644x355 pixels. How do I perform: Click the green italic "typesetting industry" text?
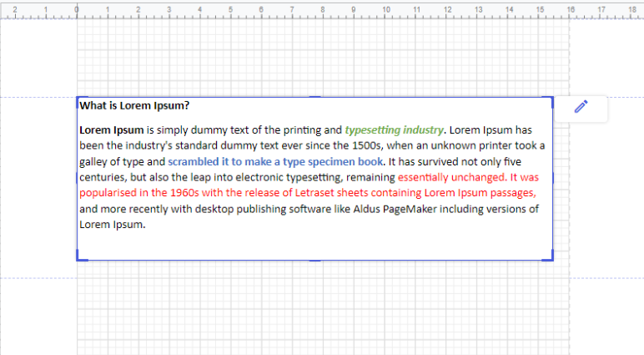(395, 130)
